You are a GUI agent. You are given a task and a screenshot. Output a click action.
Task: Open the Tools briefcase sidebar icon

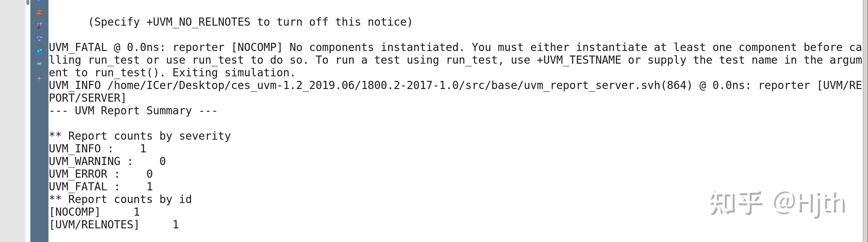point(39,12)
